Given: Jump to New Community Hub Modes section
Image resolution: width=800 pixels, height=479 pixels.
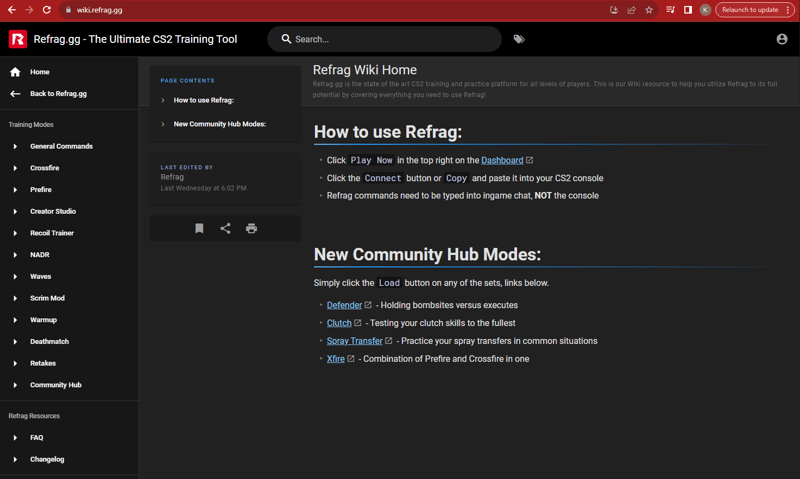Looking at the screenshot, I should click(219, 124).
